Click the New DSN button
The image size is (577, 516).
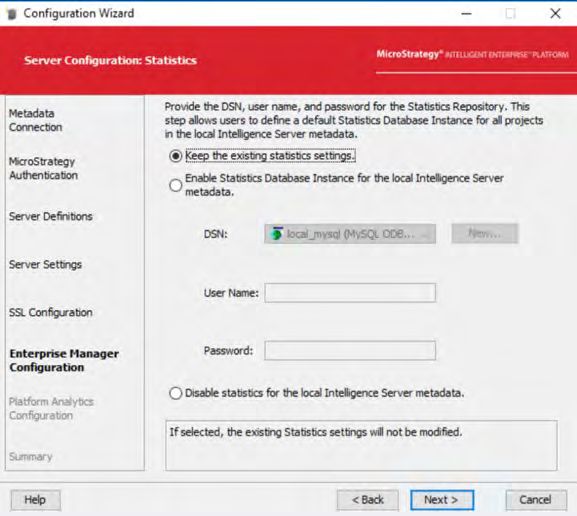click(x=485, y=233)
